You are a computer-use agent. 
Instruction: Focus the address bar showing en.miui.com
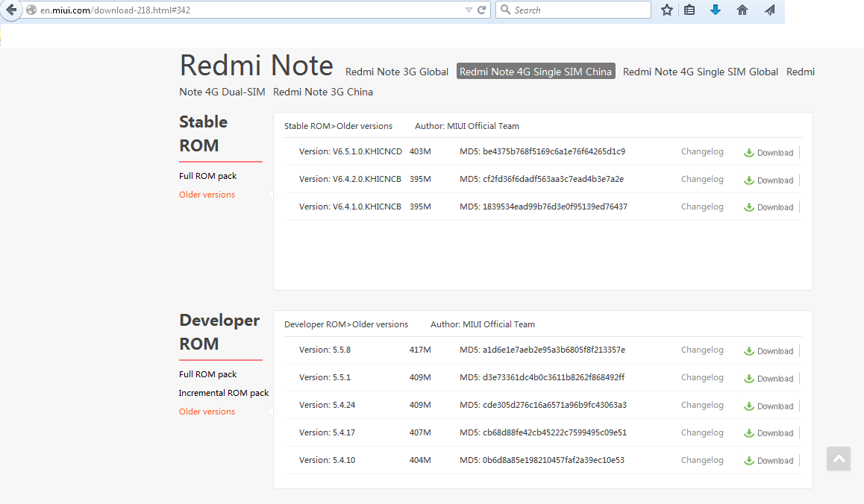pyautogui.click(x=246, y=10)
